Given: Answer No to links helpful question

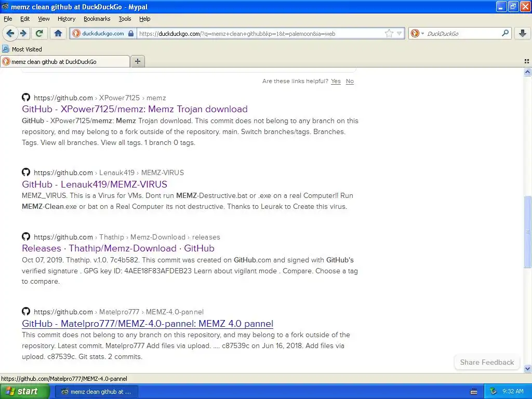Looking at the screenshot, I should pyautogui.click(x=350, y=81).
